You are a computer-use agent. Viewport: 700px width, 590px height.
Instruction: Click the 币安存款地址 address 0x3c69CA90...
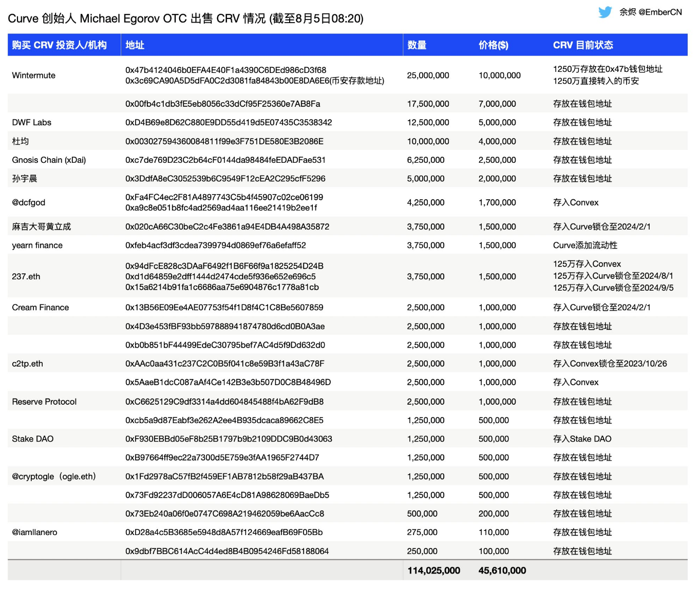pos(255,81)
